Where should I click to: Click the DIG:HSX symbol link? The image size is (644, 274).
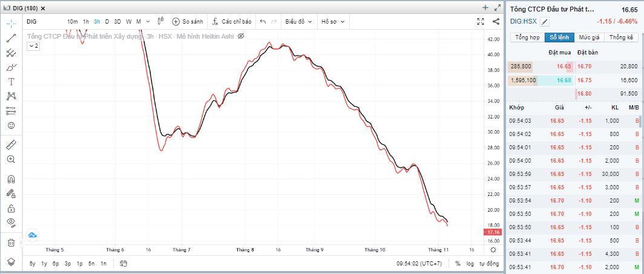pyautogui.click(x=524, y=21)
